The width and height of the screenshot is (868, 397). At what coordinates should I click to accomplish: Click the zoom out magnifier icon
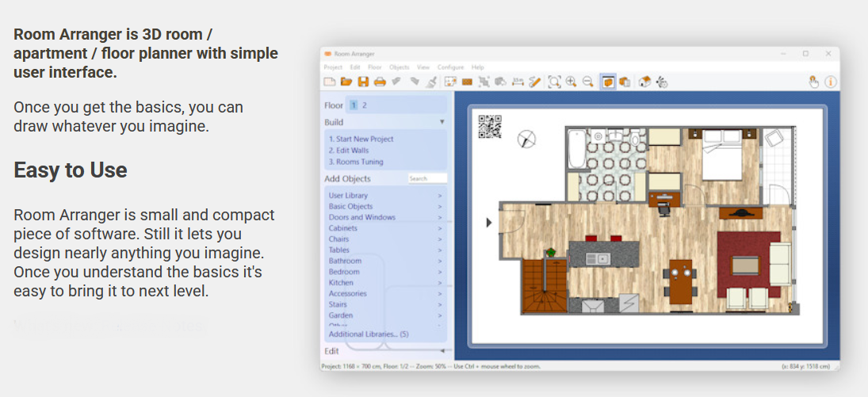click(588, 82)
